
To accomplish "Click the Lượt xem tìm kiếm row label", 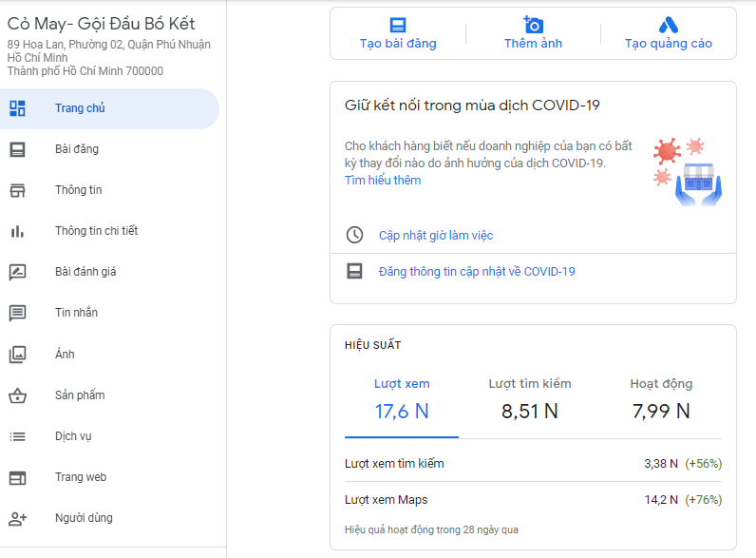I will 394,464.
